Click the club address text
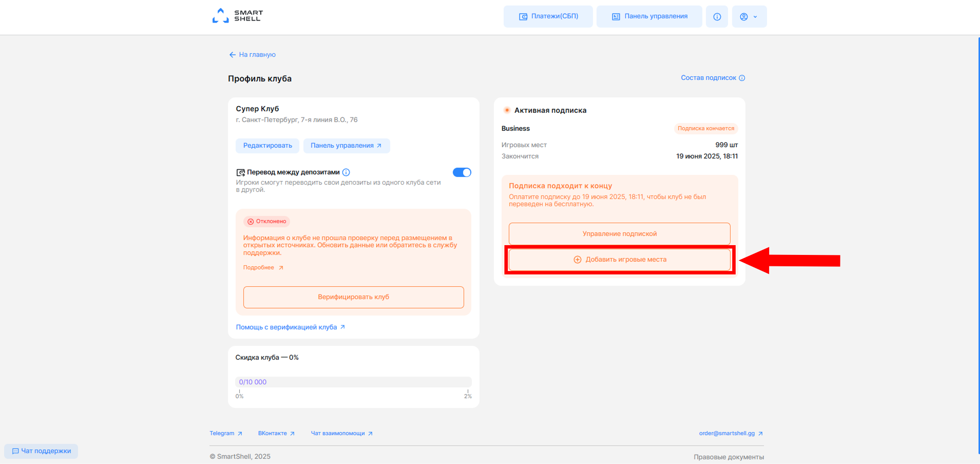 point(297,120)
